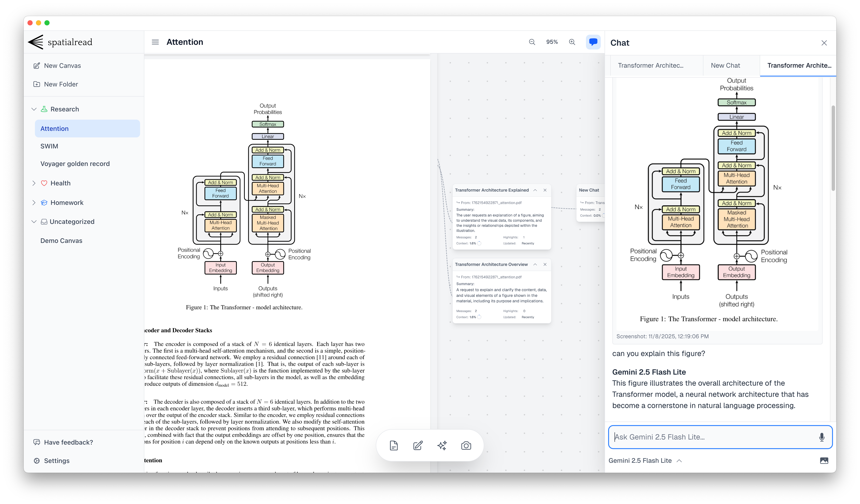Expand the Health folder
This screenshot has width=860, height=504.
[34, 183]
